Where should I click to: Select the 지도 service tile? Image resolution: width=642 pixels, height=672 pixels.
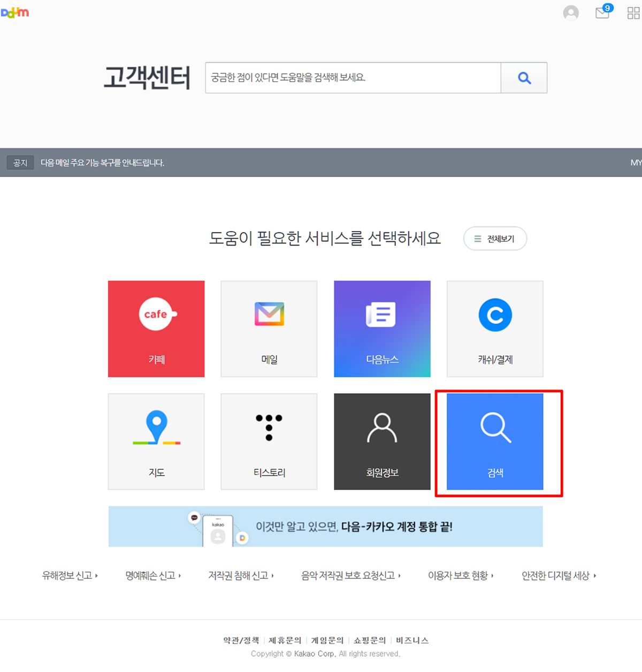point(156,442)
